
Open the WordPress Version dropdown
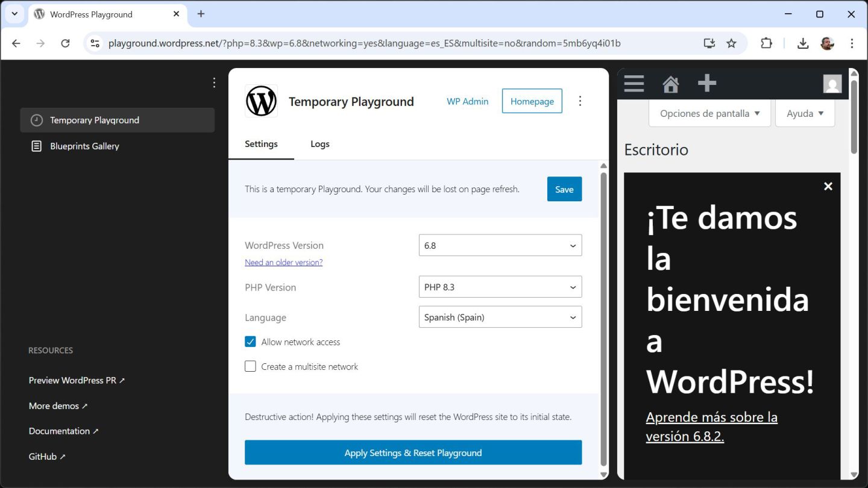tap(500, 245)
